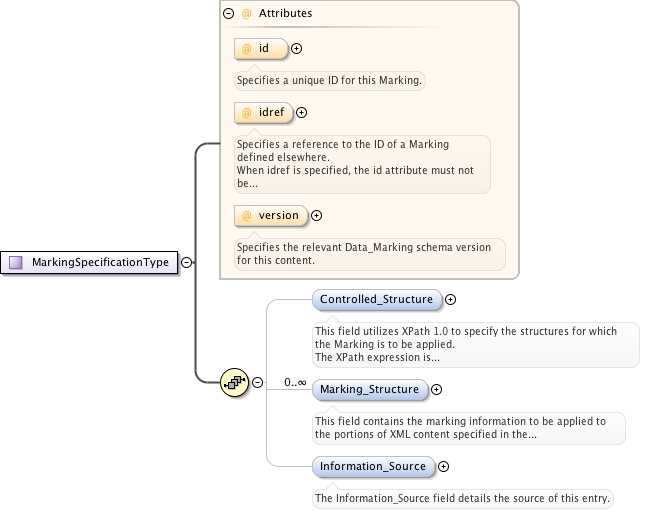This screenshot has height=512, width=647.
Task: Expand the idref attribute details
Action: click(302, 113)
